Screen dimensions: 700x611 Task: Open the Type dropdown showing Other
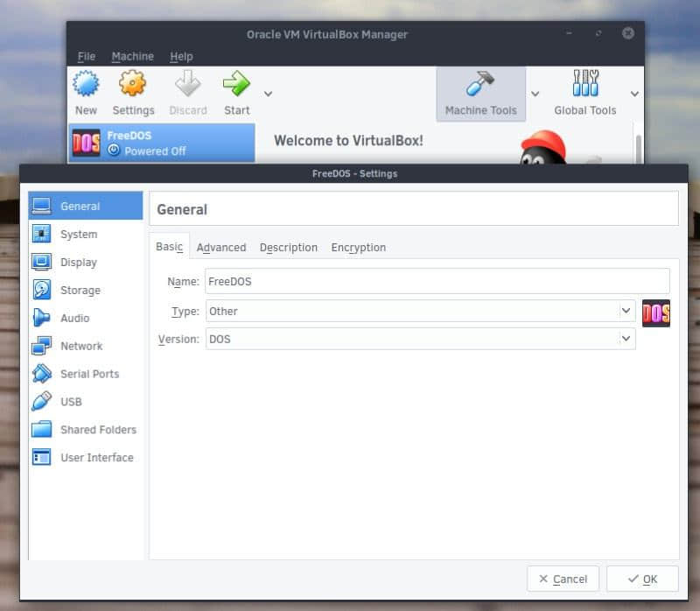421,311
